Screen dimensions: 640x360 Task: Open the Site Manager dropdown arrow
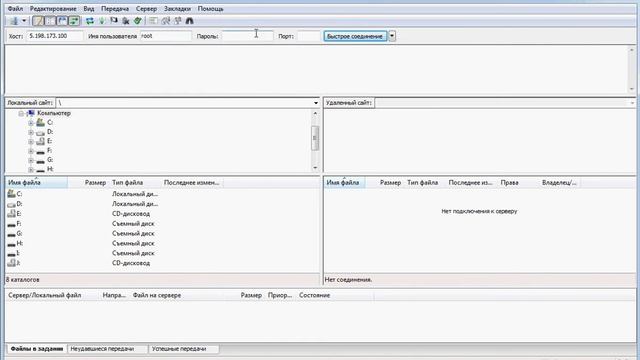[x=24, y=21]
